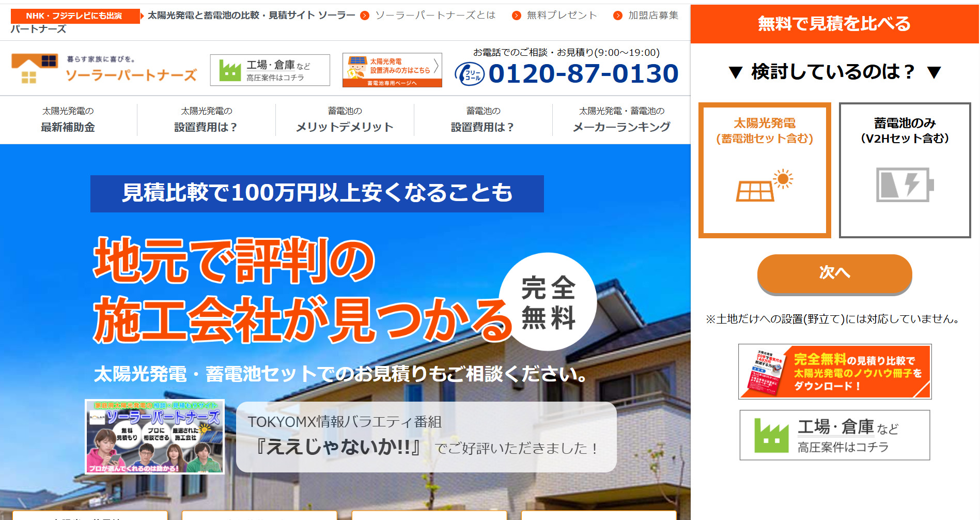Viewport: 980px width, 520px height.
Task: Click orange arrow icon beside ソーラーパートナーズとは
Action: point(365,16)
